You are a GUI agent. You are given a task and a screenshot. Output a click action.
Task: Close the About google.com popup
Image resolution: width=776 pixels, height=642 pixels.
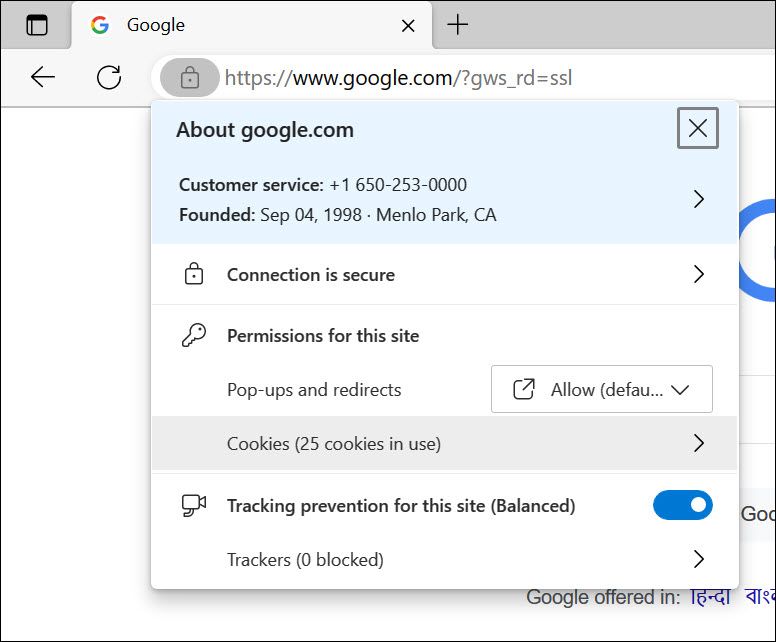click(x=697, y=128)
